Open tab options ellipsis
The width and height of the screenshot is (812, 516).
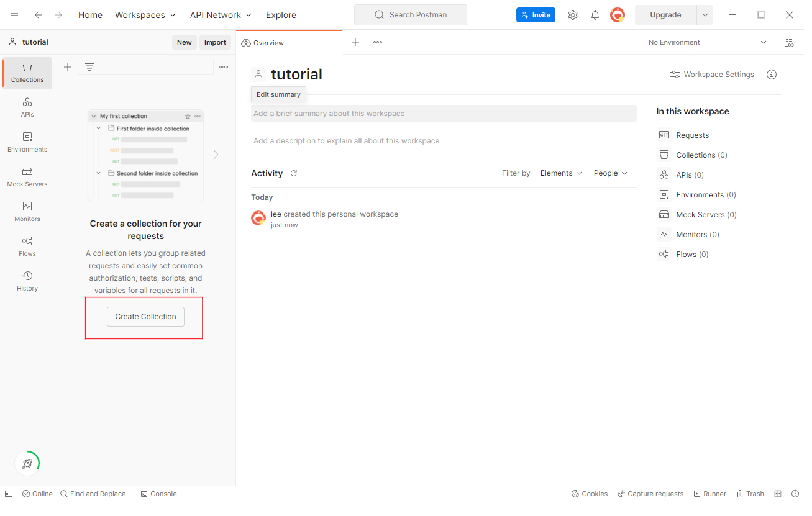coord(378,42)
